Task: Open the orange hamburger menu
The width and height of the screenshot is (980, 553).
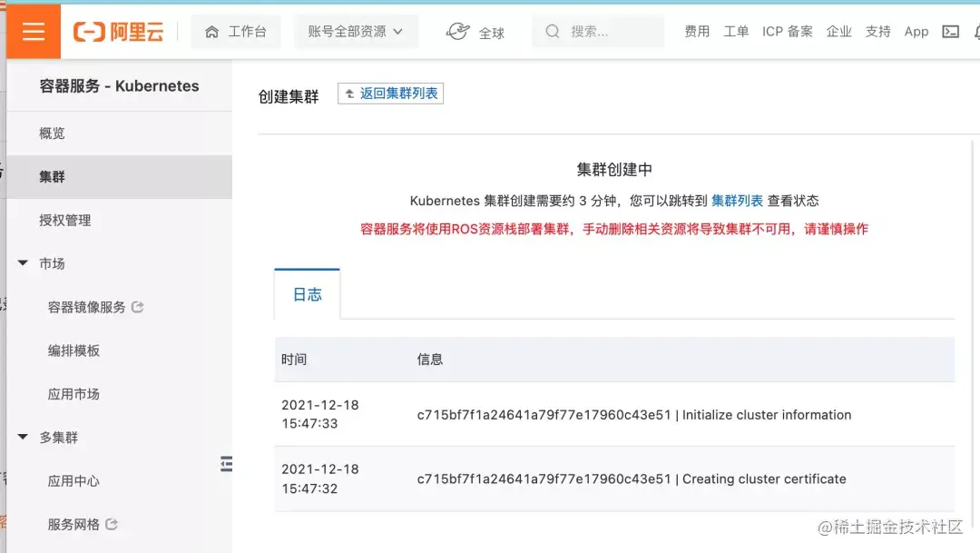Action: 34,31
